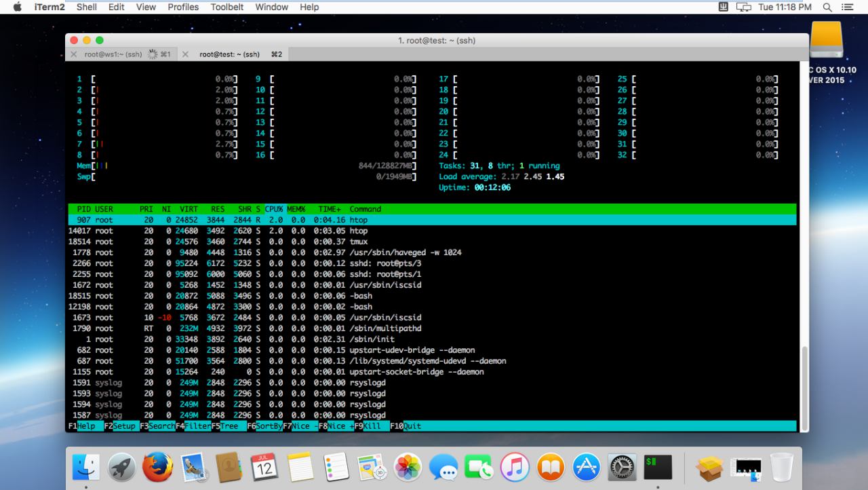Screen dimensions: 868x490
Task: Open the Trash in the dock
Action: 781,468
